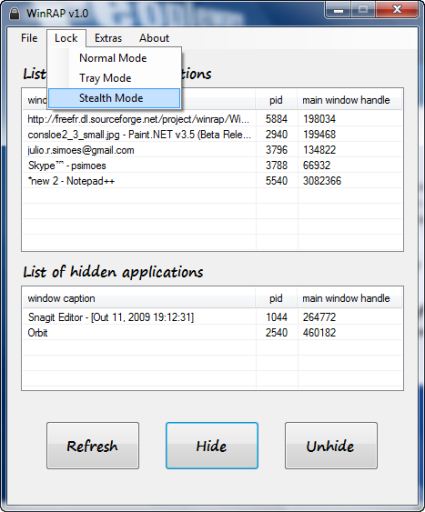Click the Unhide button
Screen dimensions: 425x512
point(331,446)
